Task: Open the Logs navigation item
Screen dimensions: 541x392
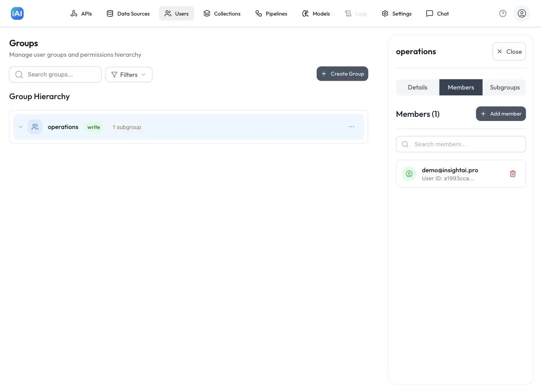Action: pos(356,13)
